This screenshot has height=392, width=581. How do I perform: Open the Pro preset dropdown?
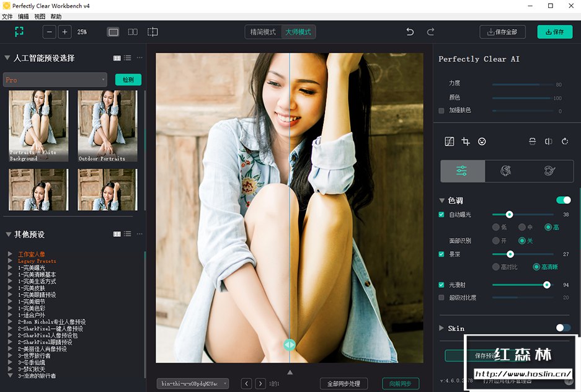tap(55, 79)
